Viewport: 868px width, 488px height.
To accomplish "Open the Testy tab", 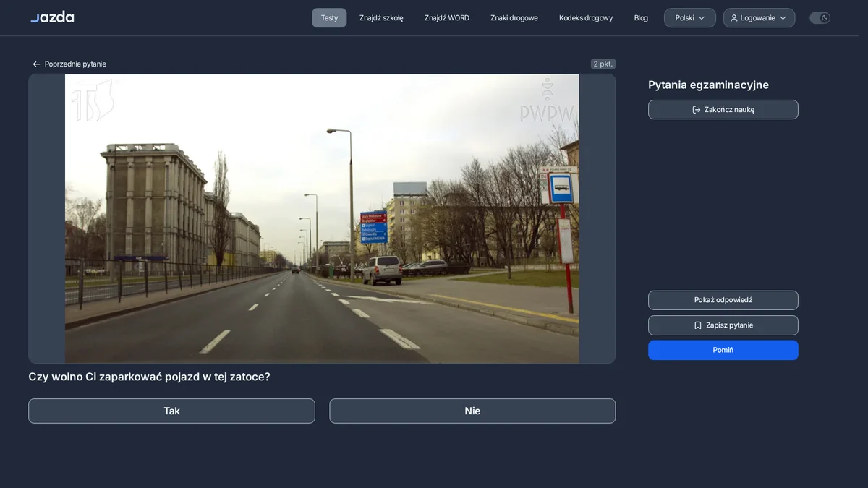I will (x=329, y=18).
